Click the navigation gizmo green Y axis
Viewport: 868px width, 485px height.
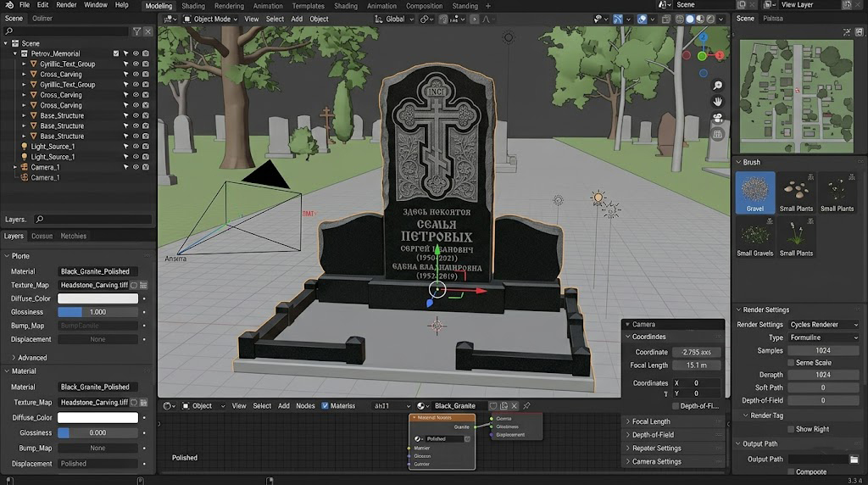point(702,56)
